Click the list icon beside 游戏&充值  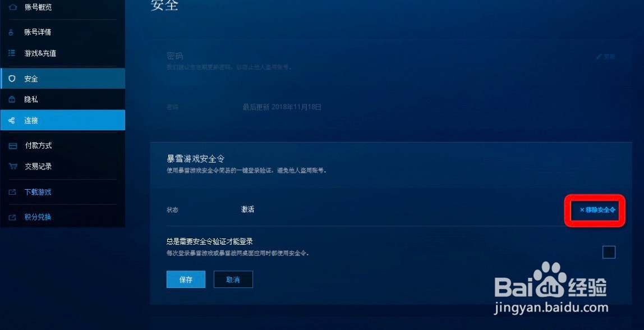pyautogui.click(x=12, y=53)
